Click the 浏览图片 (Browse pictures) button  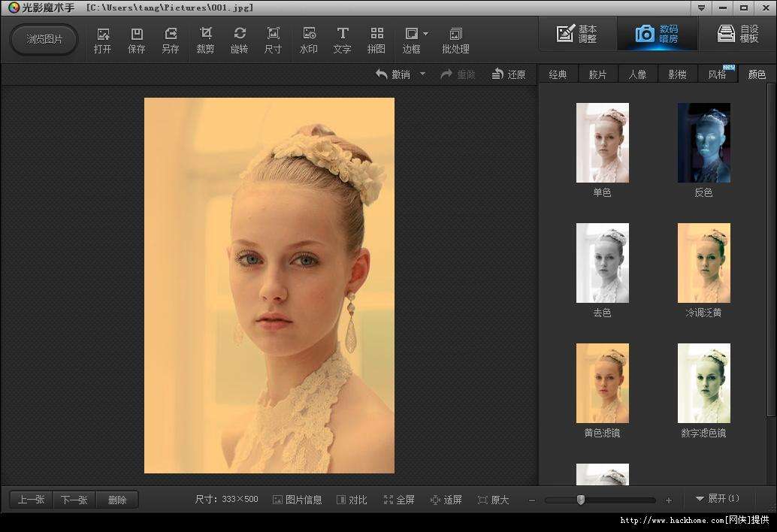tap(44, 40)
